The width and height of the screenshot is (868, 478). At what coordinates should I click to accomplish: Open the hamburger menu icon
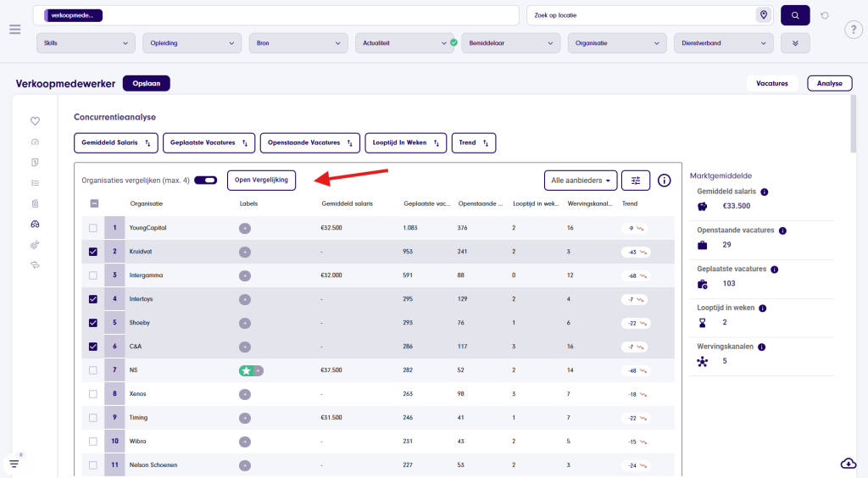click(x=14, y=30)
